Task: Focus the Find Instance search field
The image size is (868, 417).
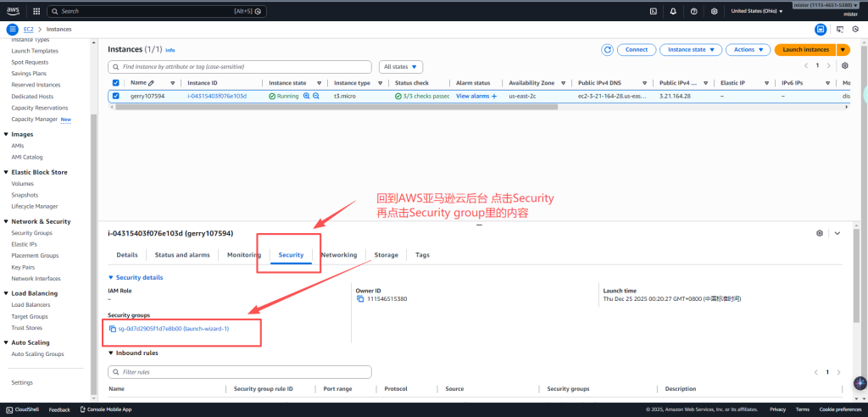Action: tap(240, 66)
